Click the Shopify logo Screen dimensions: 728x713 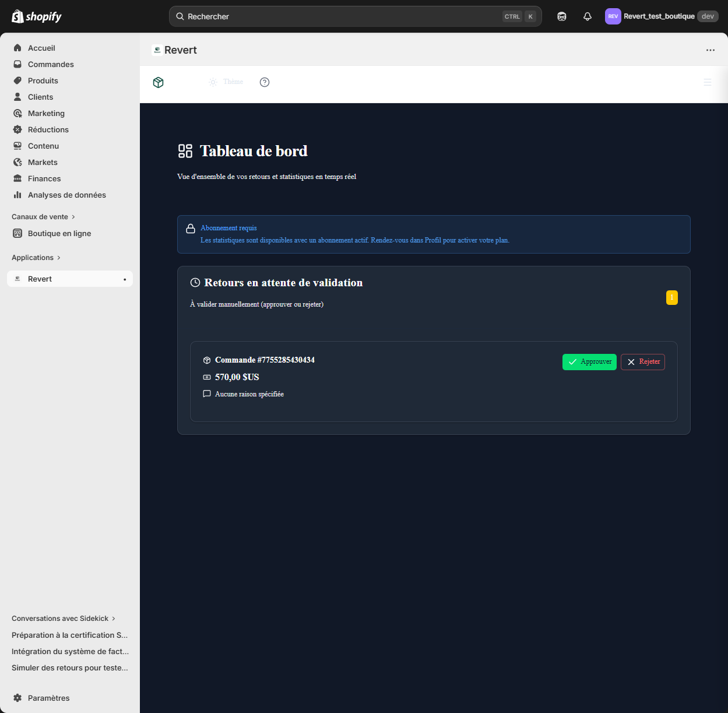point(37,16)
